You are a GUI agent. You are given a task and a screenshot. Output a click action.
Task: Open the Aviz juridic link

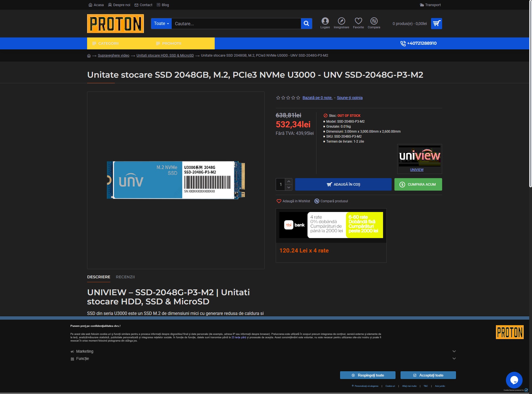pos(440,386)
